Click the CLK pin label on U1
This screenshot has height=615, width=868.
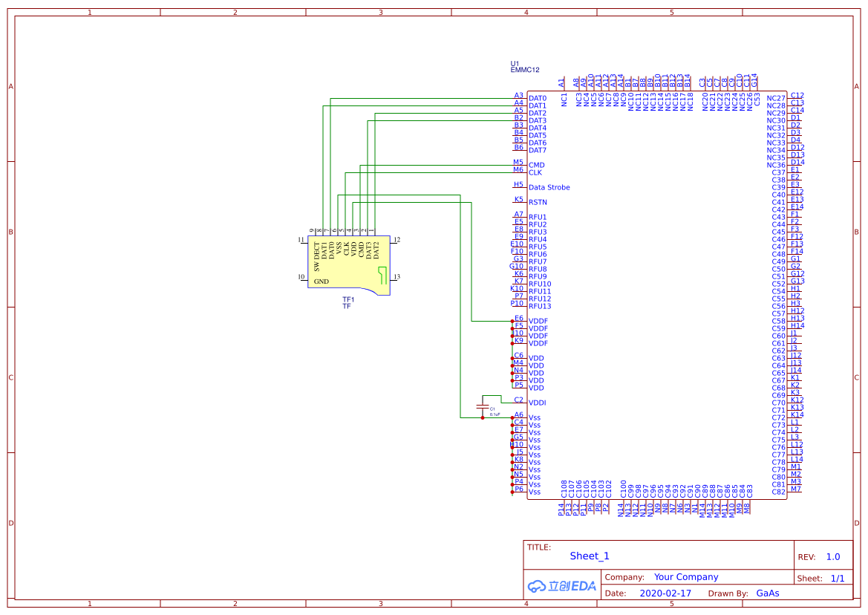(x=535, y=173)
